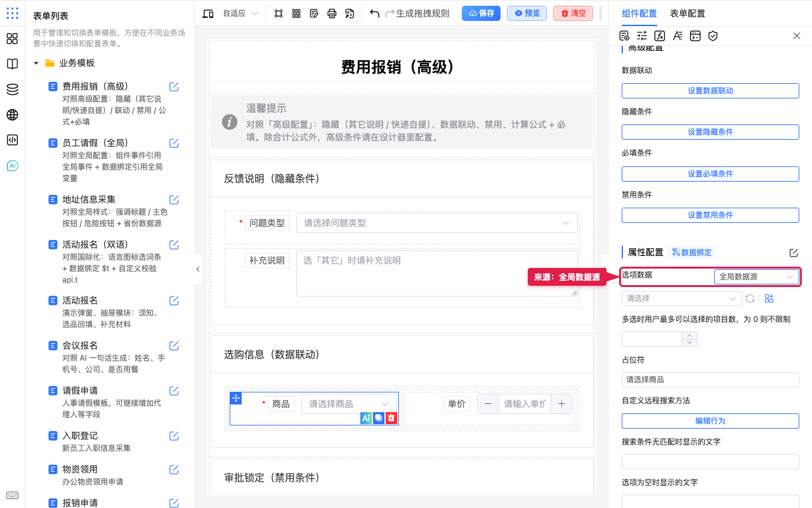The height and width of the screenshot is (508, 812).
Task: Click the 预览 button
Action: (x=527, y=13)
